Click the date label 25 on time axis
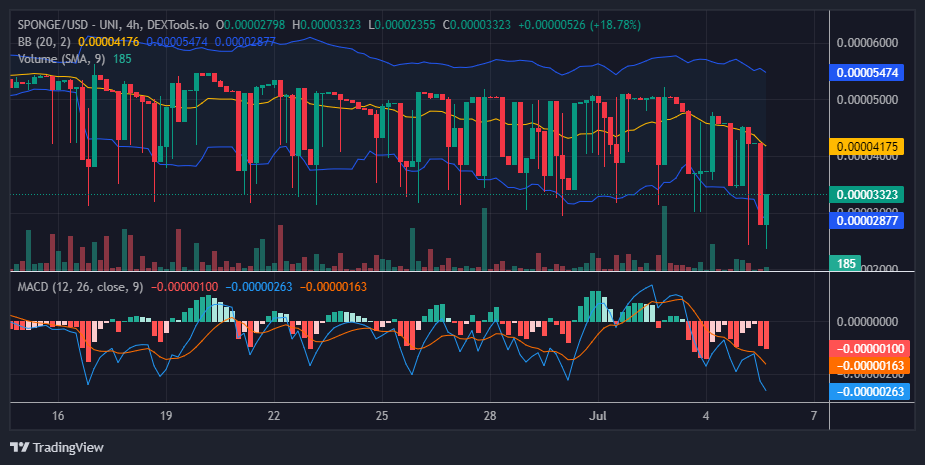This screenshot has width=925, height=465. (x=382, y=415)
